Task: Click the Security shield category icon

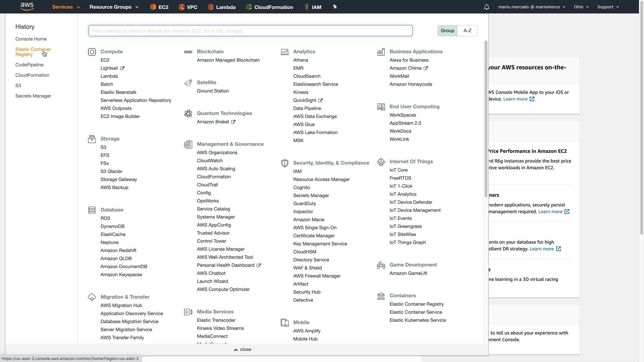Action: tap(284, 163)
